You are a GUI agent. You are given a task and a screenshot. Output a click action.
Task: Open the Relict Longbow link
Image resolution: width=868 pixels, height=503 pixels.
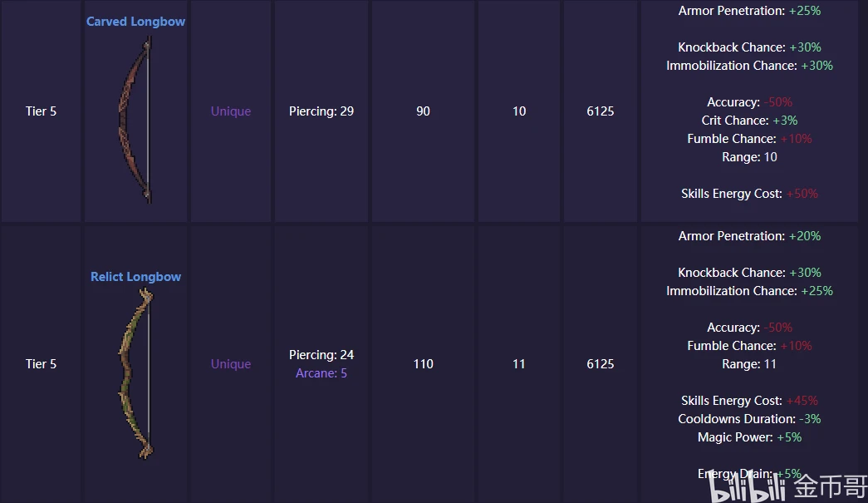pyautogui.click(x=135, y=276)
